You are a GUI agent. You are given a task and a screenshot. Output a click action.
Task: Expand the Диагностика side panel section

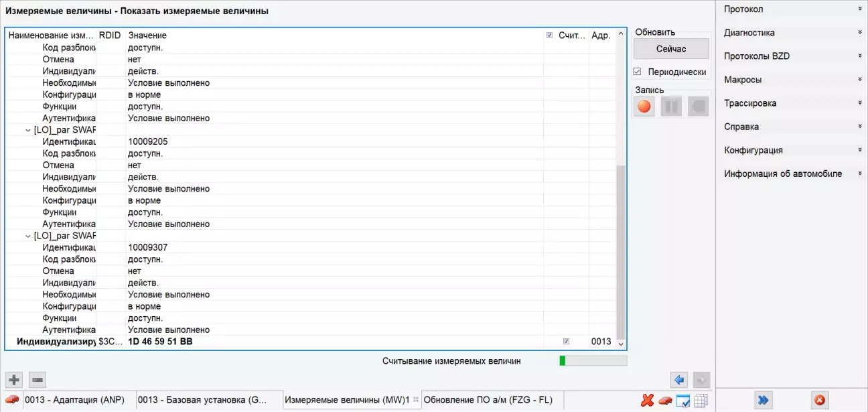click(x=792, y=33)
